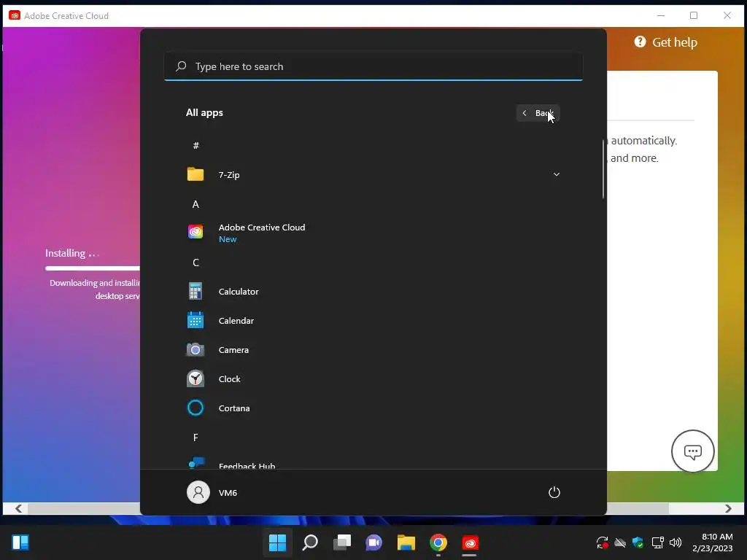Screen dimensions: 747x560
Task: Open the chat bubble in Adobe installer
Action: click(693, 451)
